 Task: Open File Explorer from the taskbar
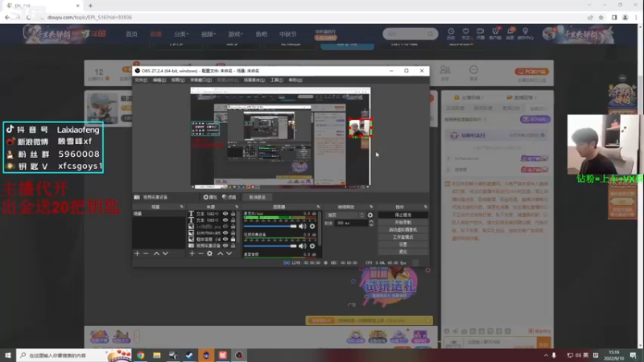pyautogui.click(x=156, y=356)
